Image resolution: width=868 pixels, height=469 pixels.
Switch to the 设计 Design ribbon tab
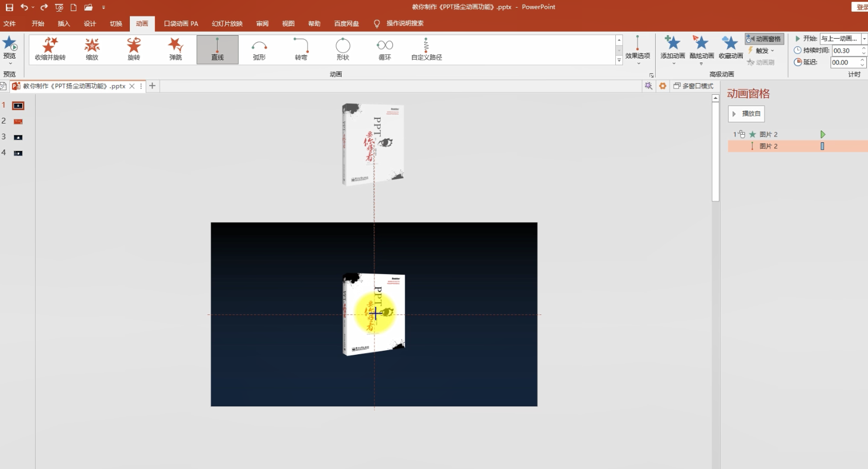(89, 23)
